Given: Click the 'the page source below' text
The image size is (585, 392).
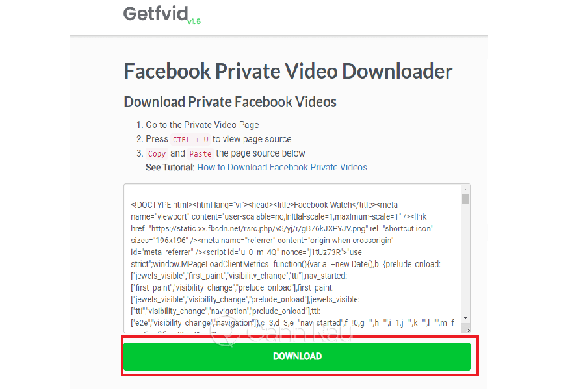Looking at the screenshot, I should pyautogui.click(x=261, y=153).
